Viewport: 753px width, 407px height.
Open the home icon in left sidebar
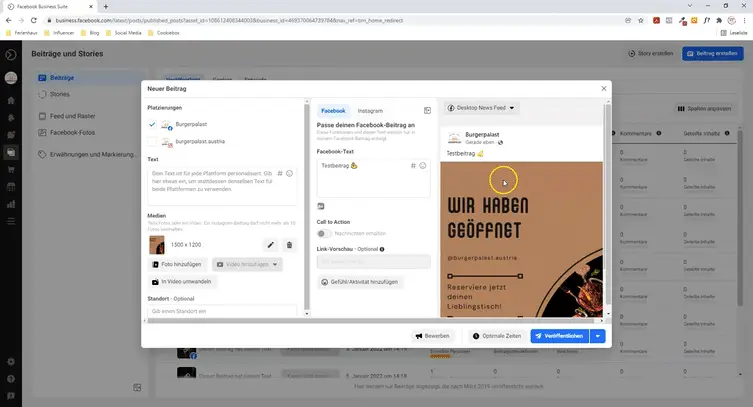[x=11, y=100]
